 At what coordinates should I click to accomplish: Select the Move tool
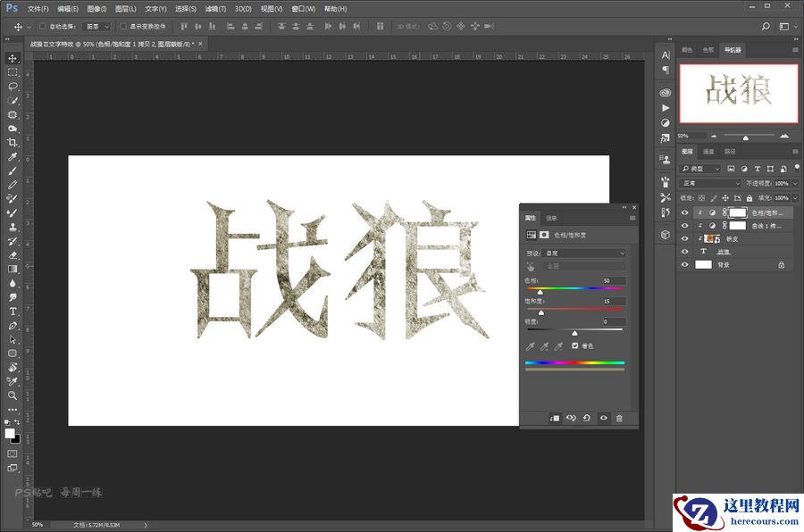tap(12, 59)
